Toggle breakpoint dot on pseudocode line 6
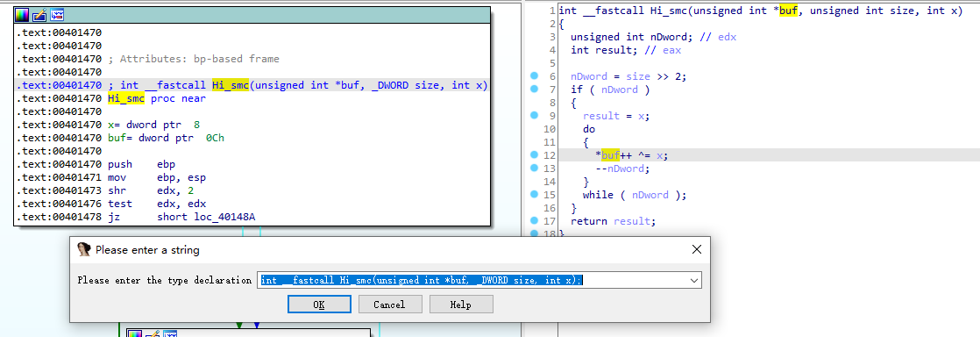The width and height of the screenshot is (980, 337). pos(534,75)
